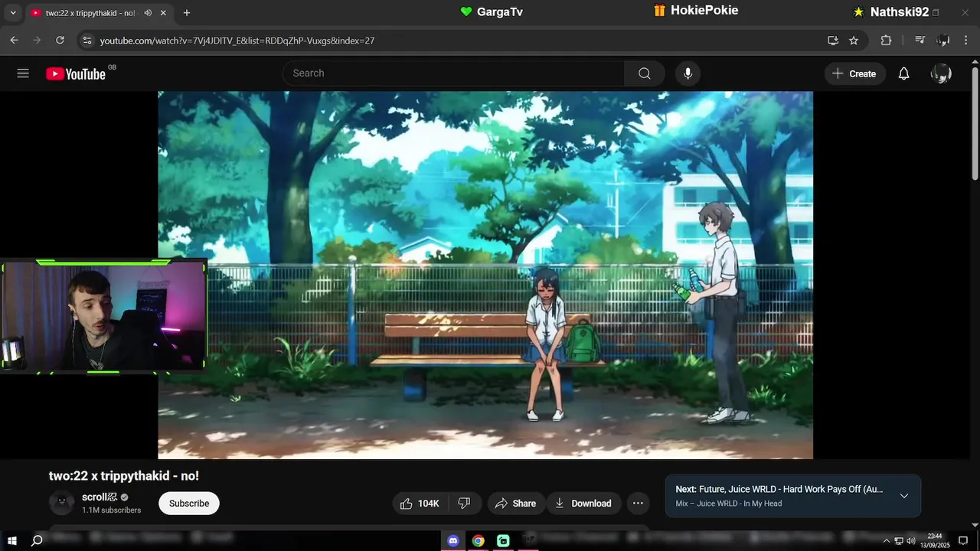
Task: Open the YouTube hamburger guide menu
Action: 23,73
